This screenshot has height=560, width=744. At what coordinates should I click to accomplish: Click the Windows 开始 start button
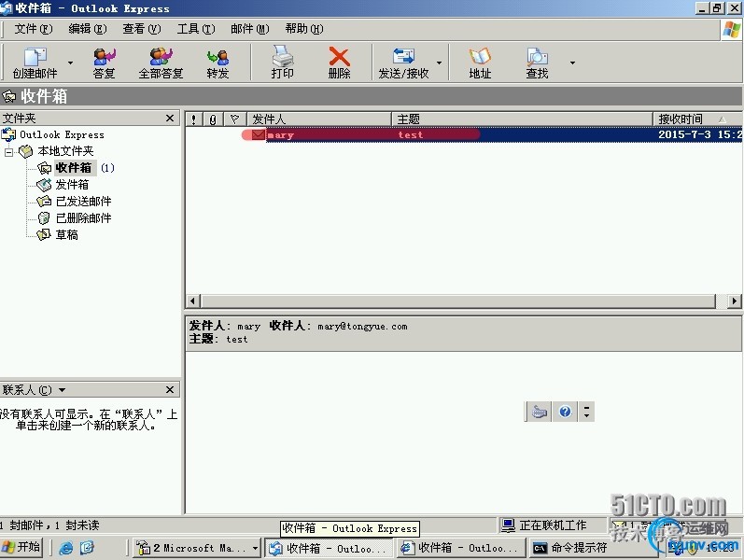[21, 548]
